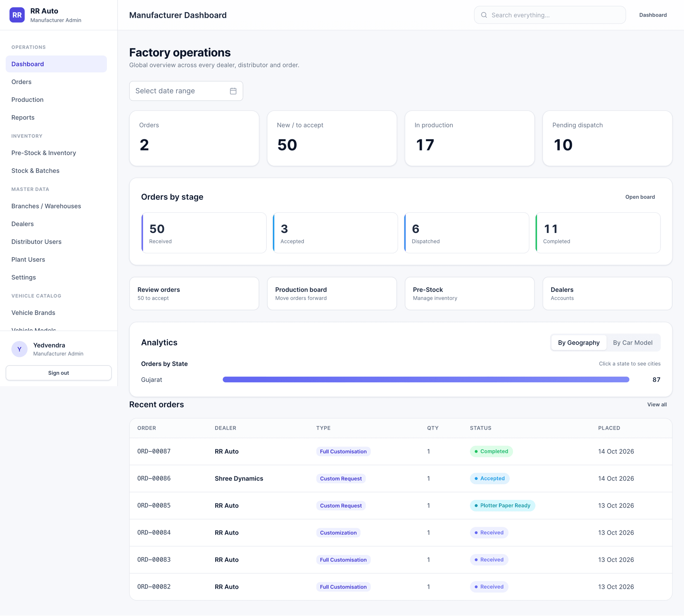Open Reports sidebar item
Image resolution: width=684 pixels, height=616 pixels.
56,117
